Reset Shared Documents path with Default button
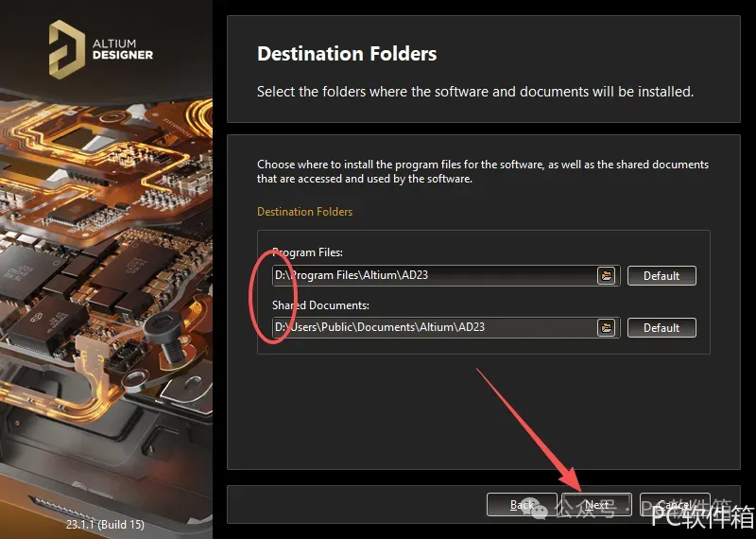This screenshot has height=539, width=756. click(x=661, y=327)
